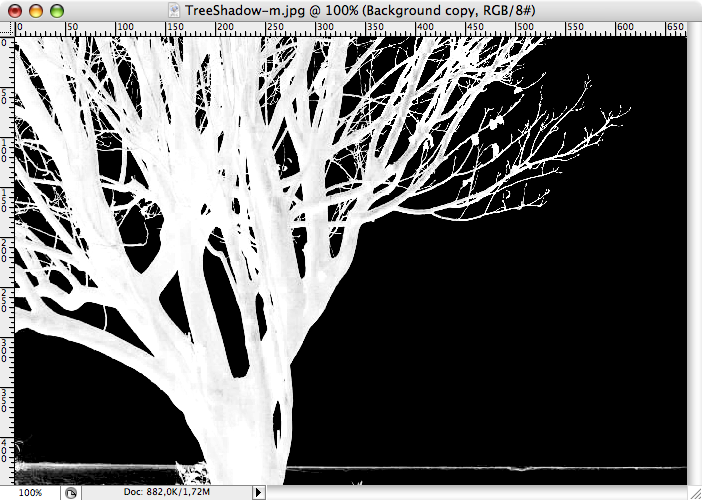702x500 pixels.
Task: Click the 100% zoom level field
Action: click(30, 492)
